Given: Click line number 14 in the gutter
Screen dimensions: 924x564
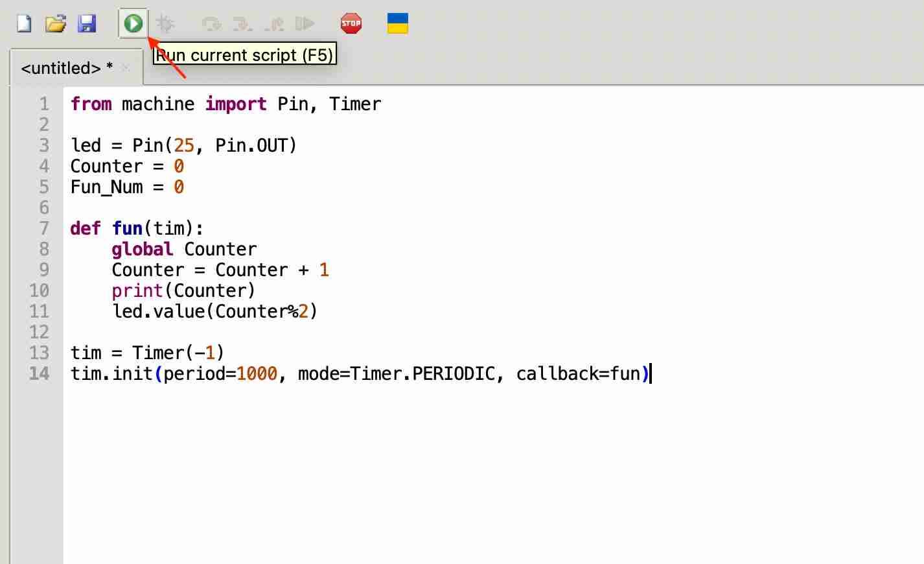Looking at the screenshot, I should (39, 373).
